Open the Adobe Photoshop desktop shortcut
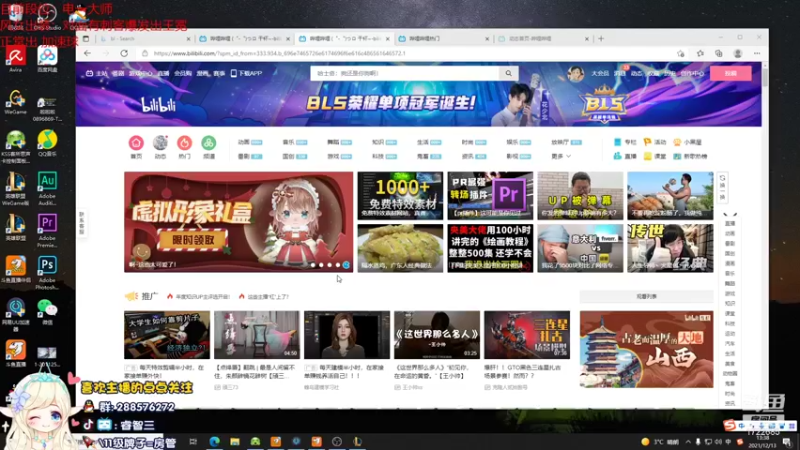 click(47, 272)
